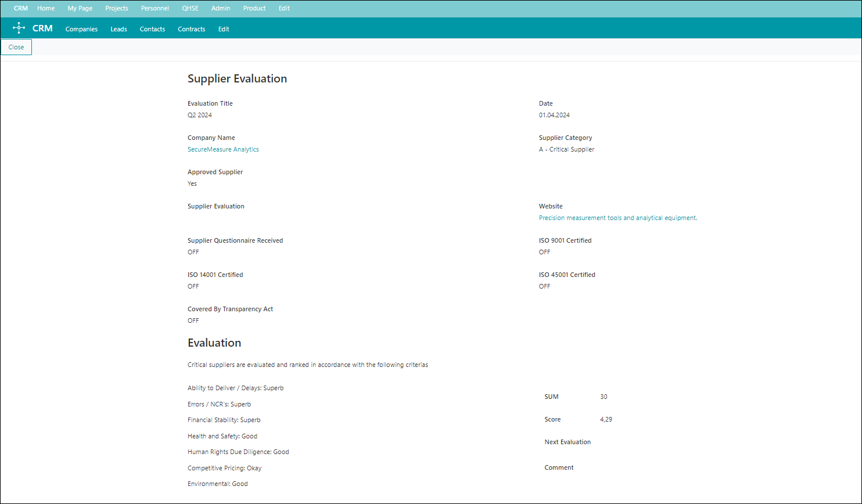The height and width of the screenshot is (504, 862).
Task: Click Health and Safety: Good row
Action: coord(222,436)
